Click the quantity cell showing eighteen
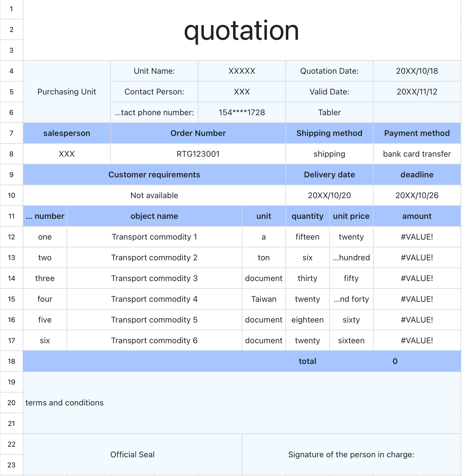 308,320
